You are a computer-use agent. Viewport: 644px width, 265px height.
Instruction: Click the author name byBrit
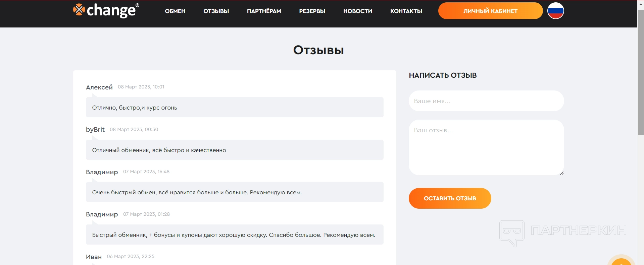(95, 129)
